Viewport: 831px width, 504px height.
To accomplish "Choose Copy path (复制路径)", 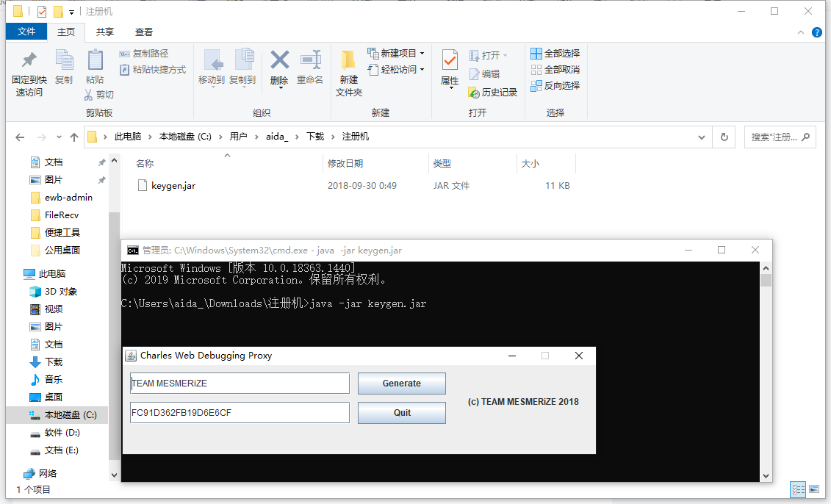I will click(x=144, y=54).
